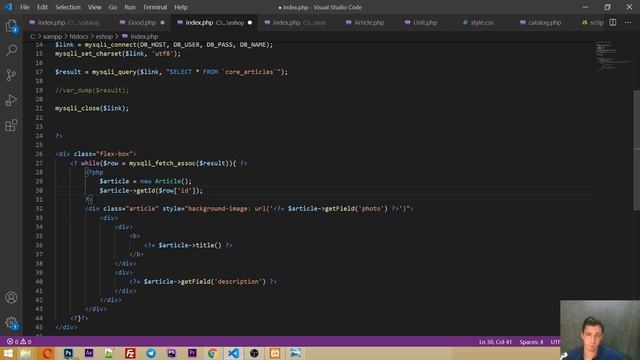640x360 pixels.
Task: Click index.php in the breadcrumb path
Action: [144, 36]
